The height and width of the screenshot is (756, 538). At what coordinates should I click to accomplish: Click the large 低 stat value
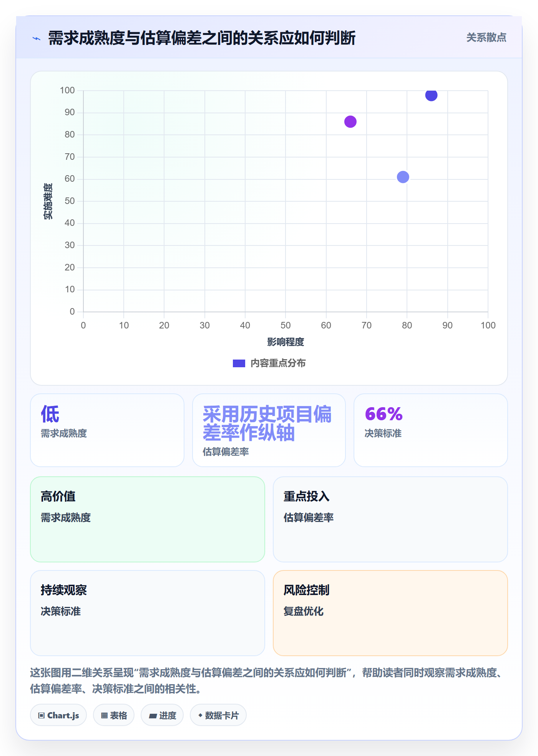point(50,414)
